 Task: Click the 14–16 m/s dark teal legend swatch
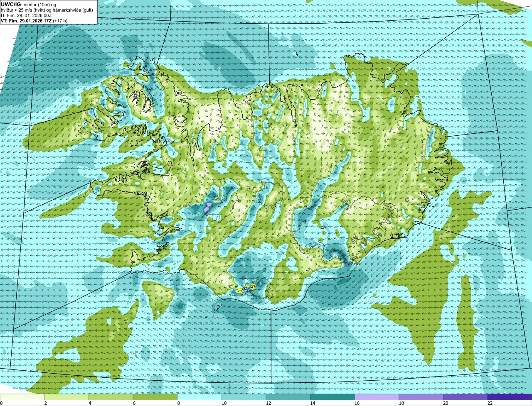coord(332,397)
